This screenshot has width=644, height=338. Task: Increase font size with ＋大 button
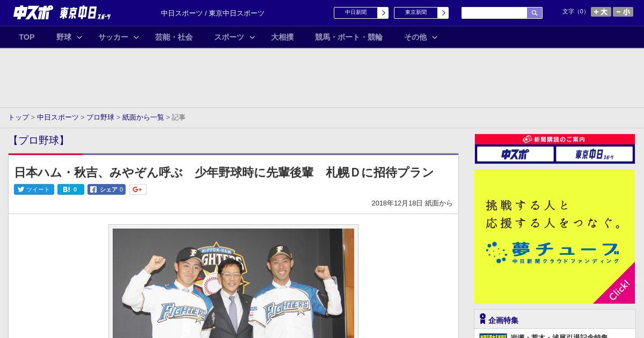[601, 12]
